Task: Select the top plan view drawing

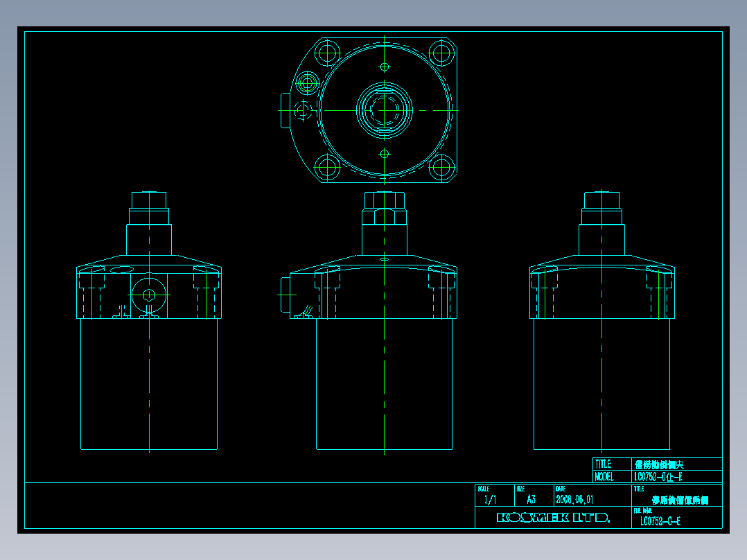Action: (368, 111)
